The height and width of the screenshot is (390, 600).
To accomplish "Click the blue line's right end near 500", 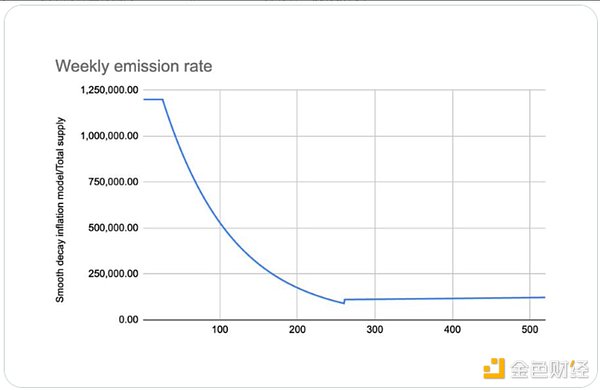I will (x=543, y=297).
